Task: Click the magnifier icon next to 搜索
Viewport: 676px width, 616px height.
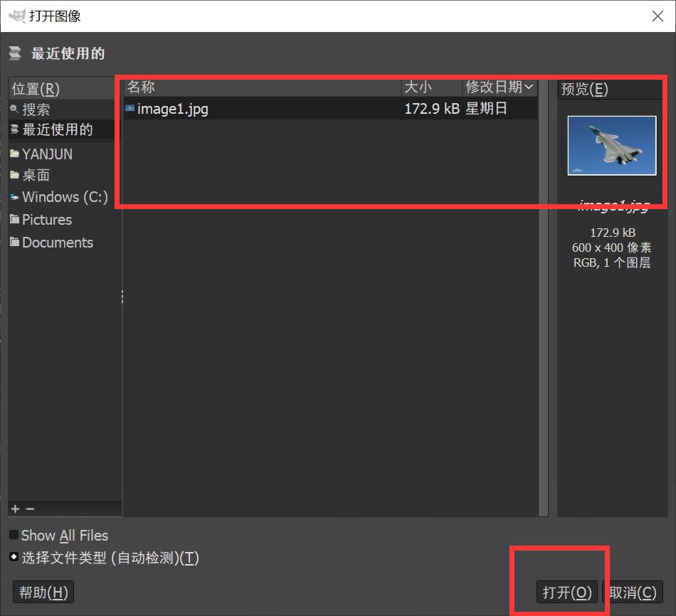Action: 14,109
